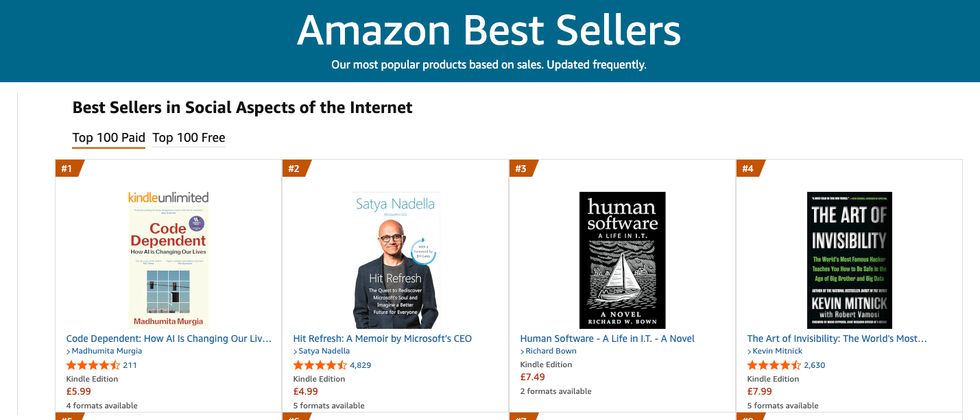Open Hit Refresh memoir title link

tap(382, 338)
